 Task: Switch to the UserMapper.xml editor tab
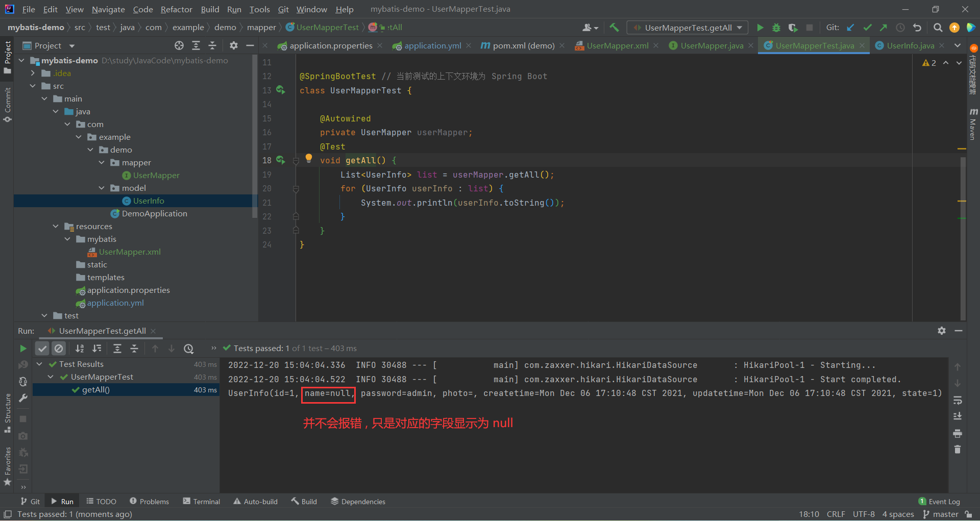tap(618, 45)
